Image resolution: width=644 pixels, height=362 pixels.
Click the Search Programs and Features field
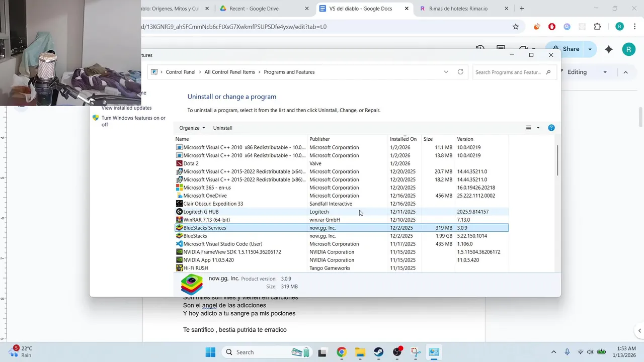point(514,72)
